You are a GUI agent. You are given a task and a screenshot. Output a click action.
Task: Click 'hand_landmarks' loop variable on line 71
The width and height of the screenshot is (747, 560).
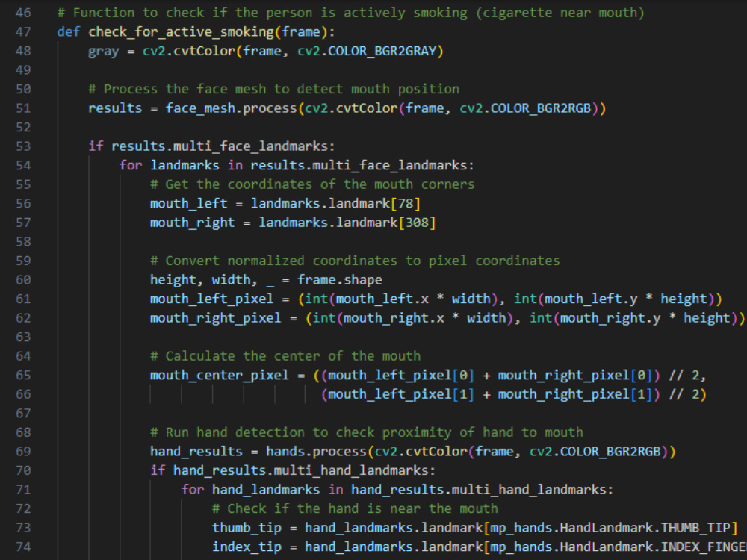point(266,490)
